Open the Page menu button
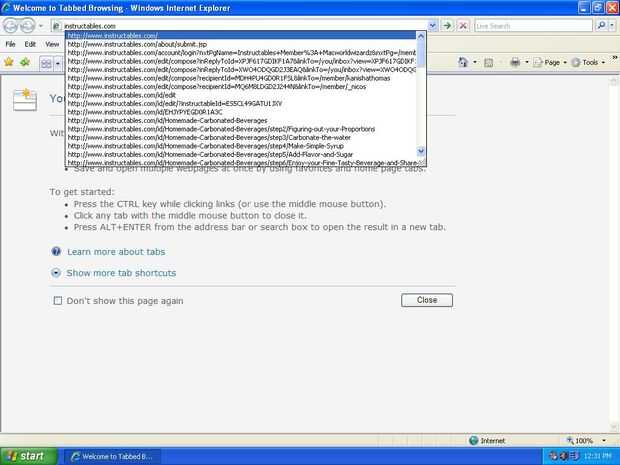This screenshot has height=465, width=620. coord(550,62)
